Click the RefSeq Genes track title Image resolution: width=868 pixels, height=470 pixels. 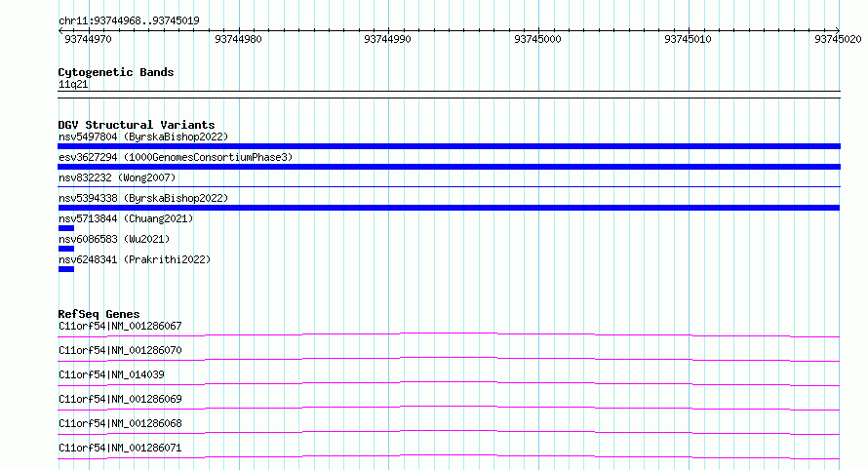99,314
